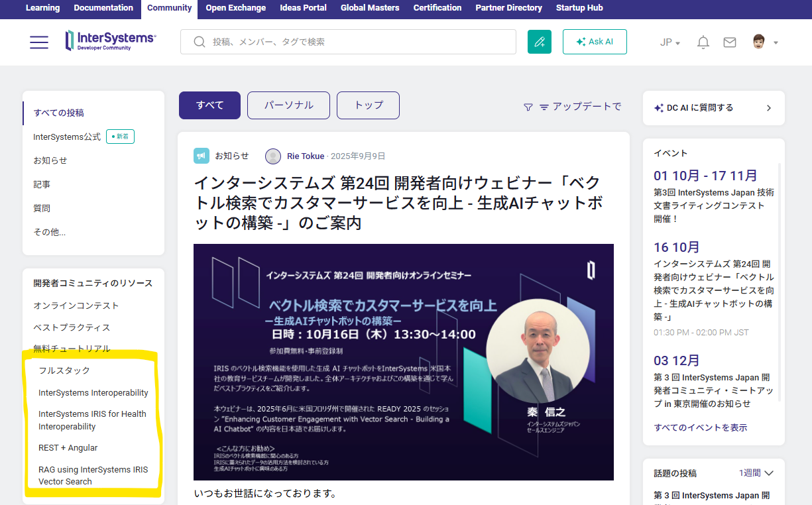Open the webinar banner image
812x505 pixels.
[x=403, y=362]
